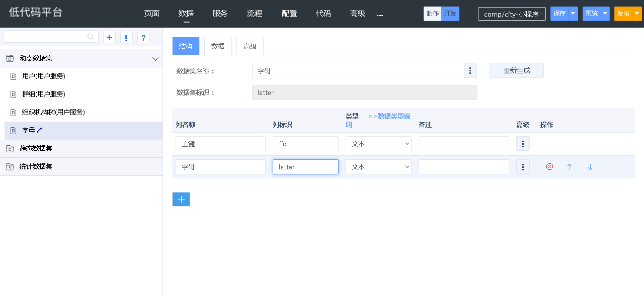644x296 pixels.
Task: Click the exclamation mark icon in sidebar toolbar
Action: tap(126, 37)
